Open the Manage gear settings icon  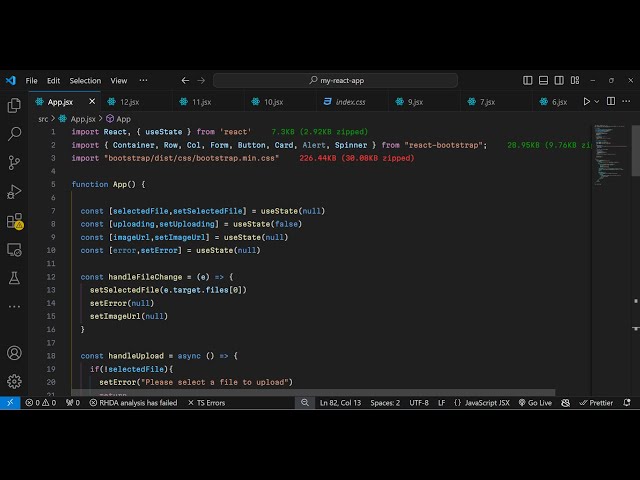pos(14,381)
